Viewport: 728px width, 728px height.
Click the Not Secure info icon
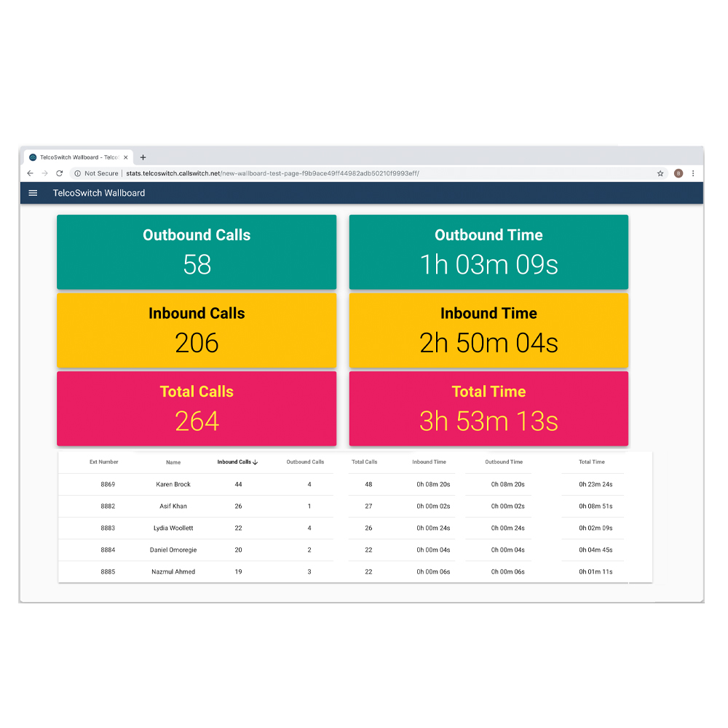click(78, 173)
